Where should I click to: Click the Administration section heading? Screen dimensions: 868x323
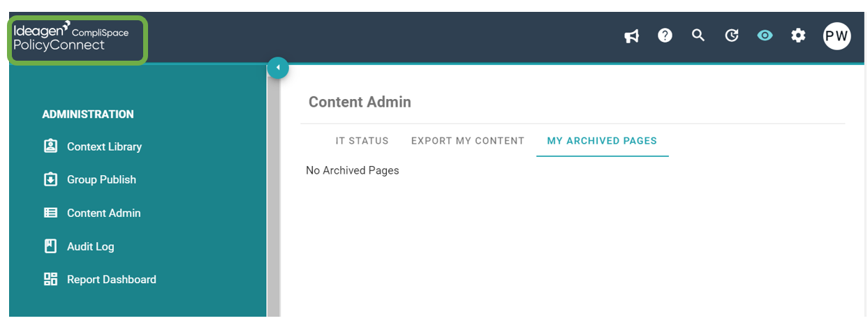[88, 114]
